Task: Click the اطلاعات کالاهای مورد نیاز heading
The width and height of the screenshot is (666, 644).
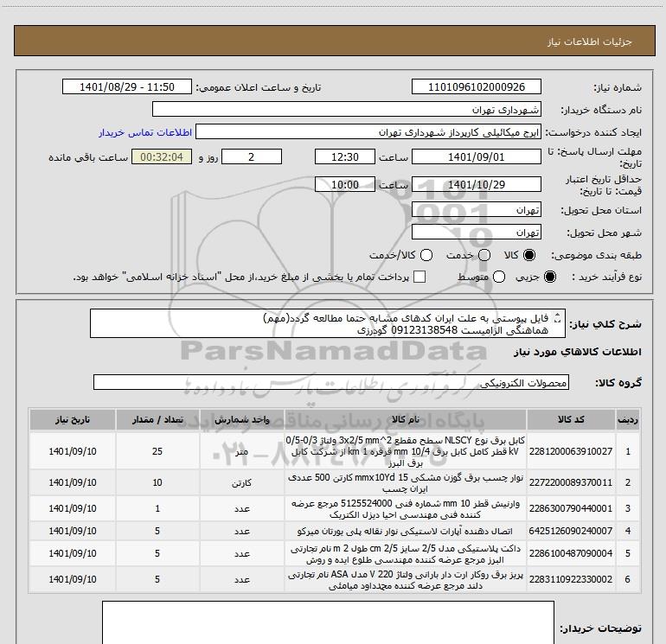Action: (578, 352)
